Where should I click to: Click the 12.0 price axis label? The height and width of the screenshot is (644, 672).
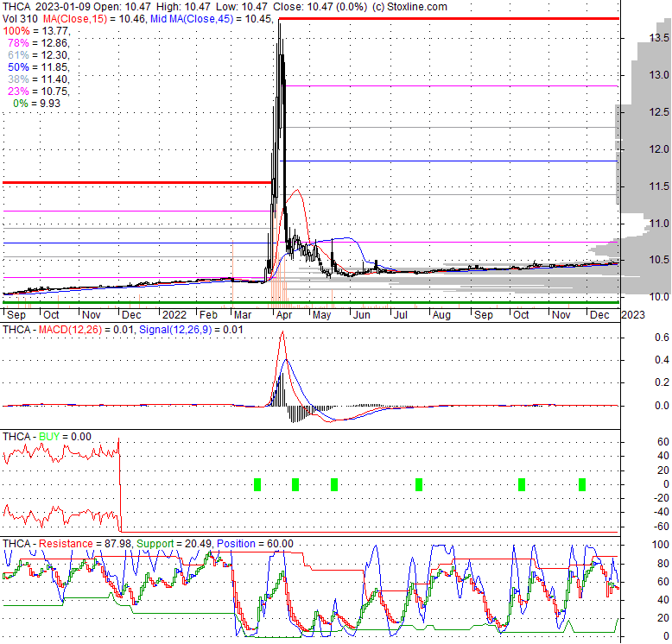pos(659,149)
